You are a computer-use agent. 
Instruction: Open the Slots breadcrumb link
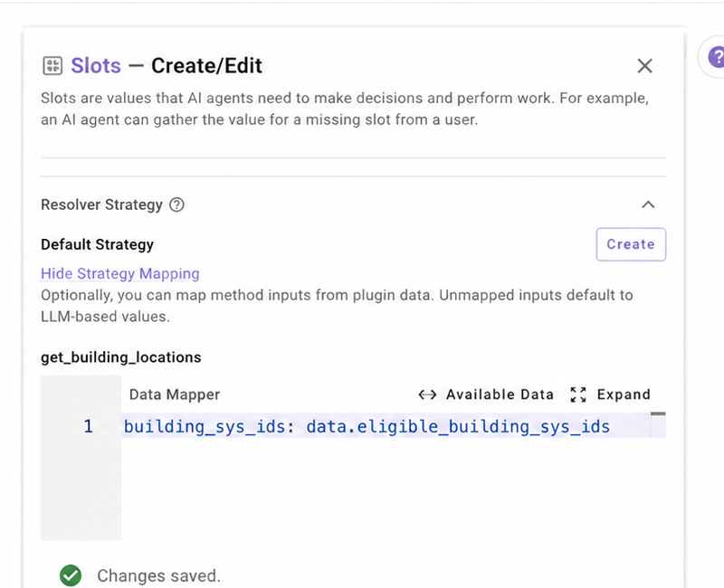[96, 65]
